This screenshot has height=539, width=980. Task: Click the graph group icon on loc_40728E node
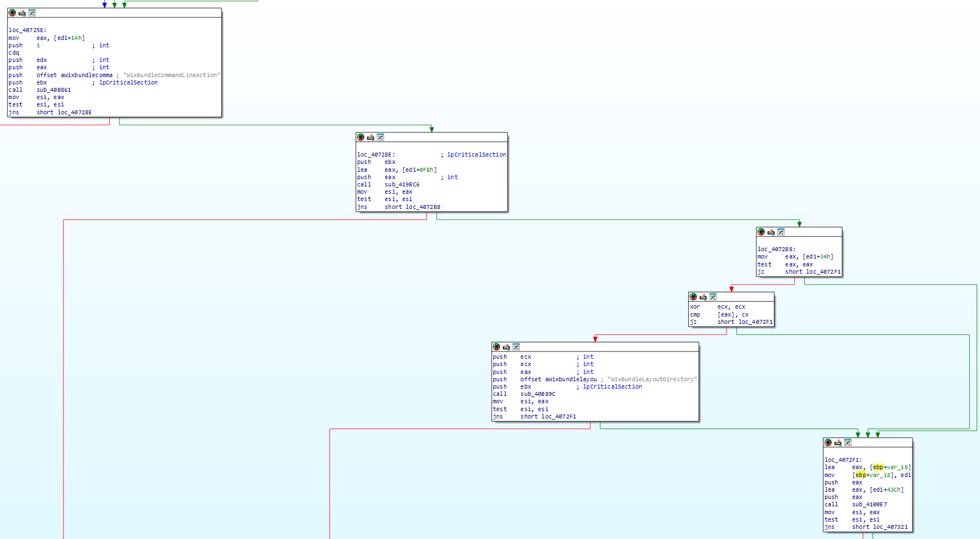point(381,137)
